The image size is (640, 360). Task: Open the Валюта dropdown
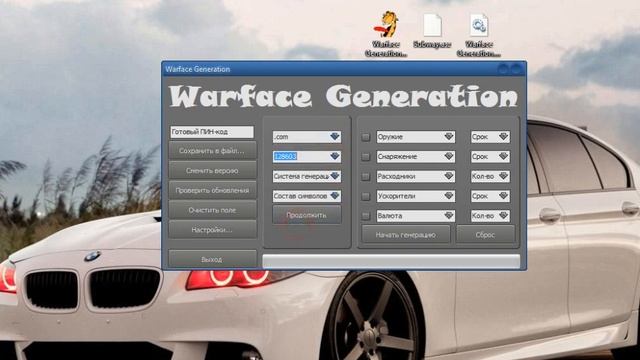416,216
